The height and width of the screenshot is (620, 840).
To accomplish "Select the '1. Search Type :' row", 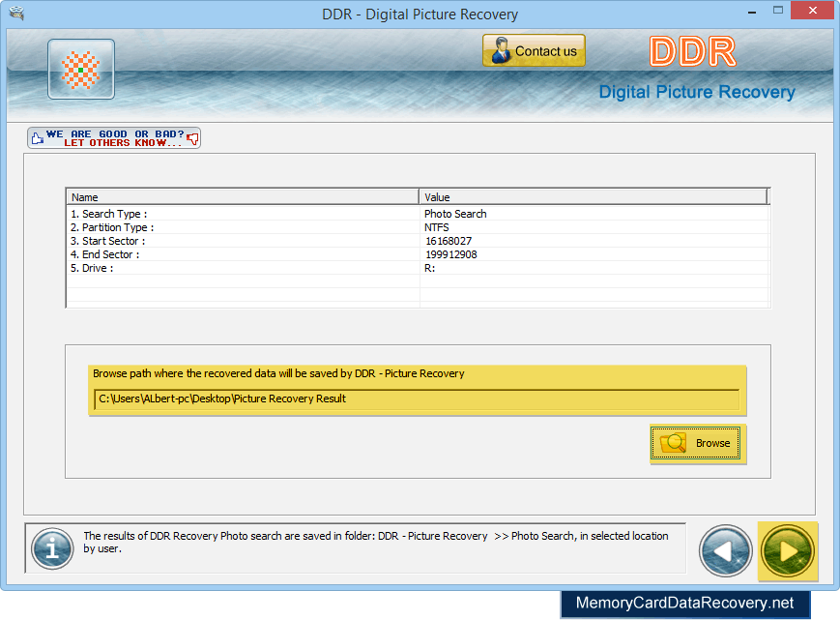I will (x=418, y=214).
